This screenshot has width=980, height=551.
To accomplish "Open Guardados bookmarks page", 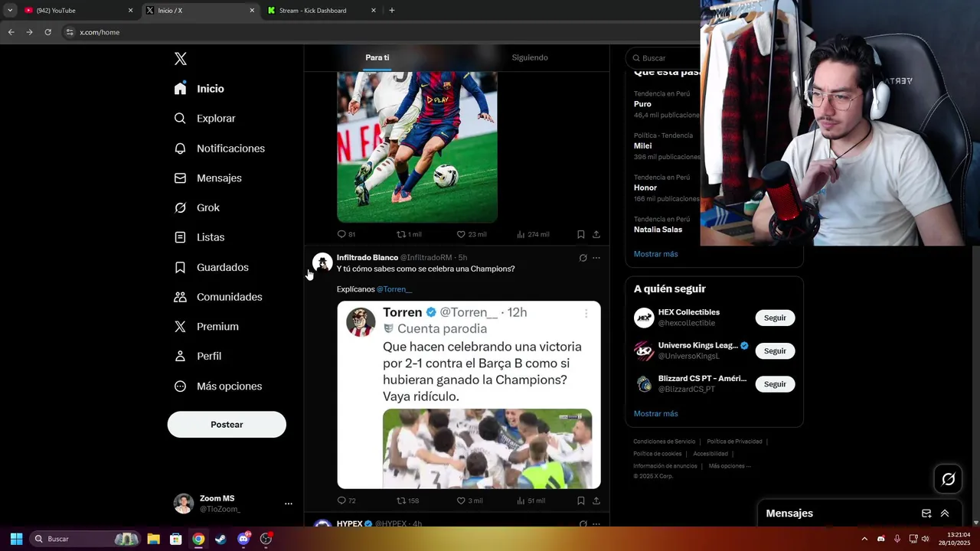I will pos(211,268).
